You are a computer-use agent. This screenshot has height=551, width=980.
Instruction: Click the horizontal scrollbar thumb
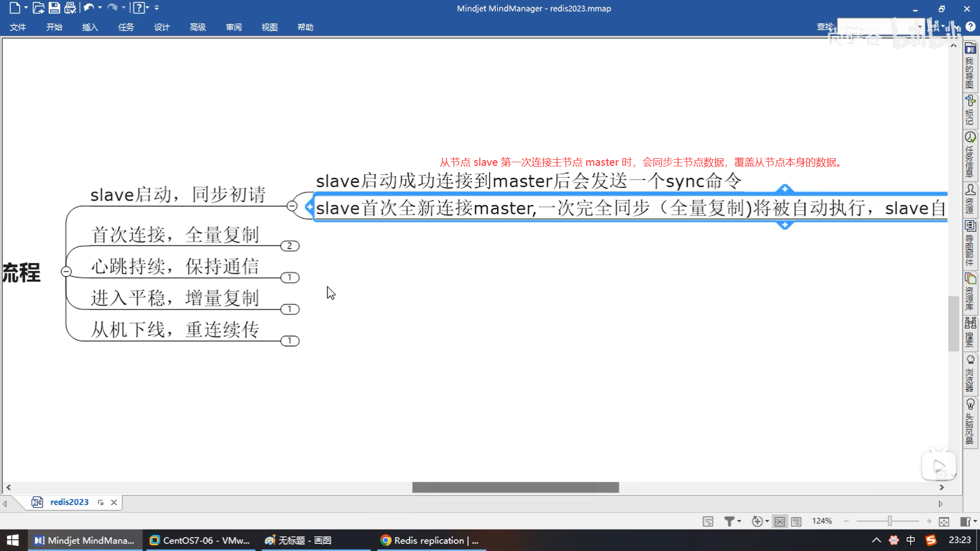[x=516, y=488]
